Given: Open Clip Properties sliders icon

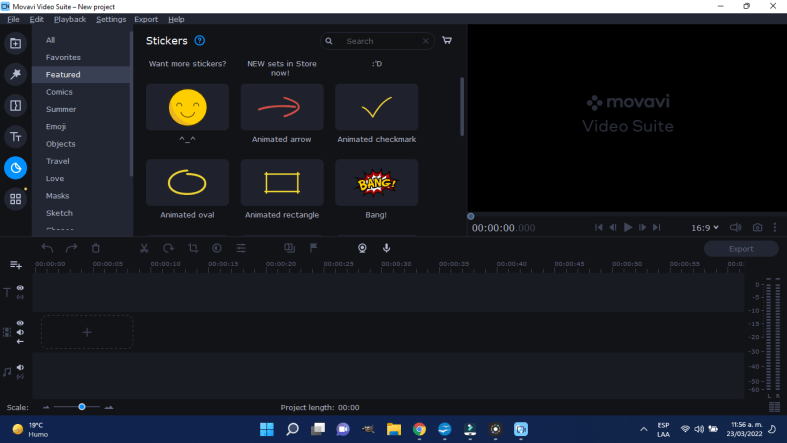Looking at the screenshot, I should 241,248.
